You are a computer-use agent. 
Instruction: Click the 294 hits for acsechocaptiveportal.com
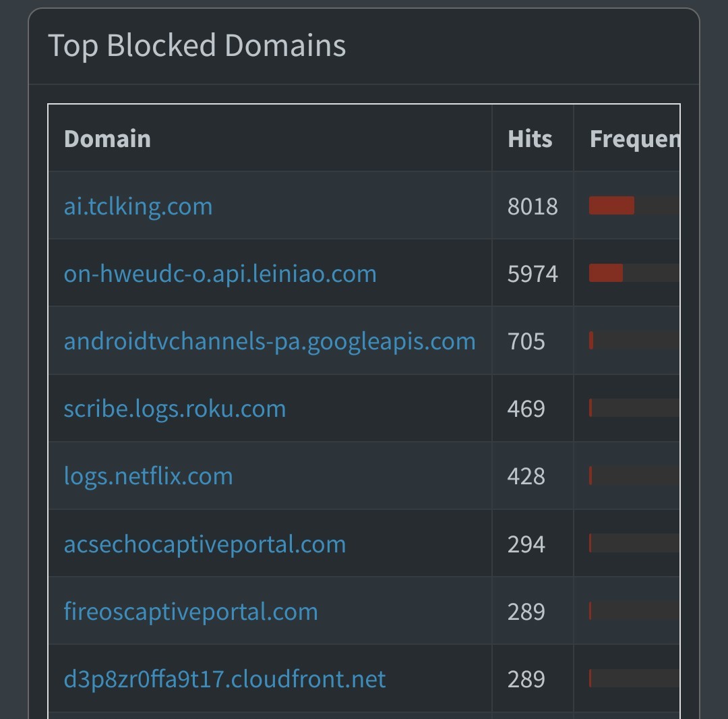(x=526, y=544)
